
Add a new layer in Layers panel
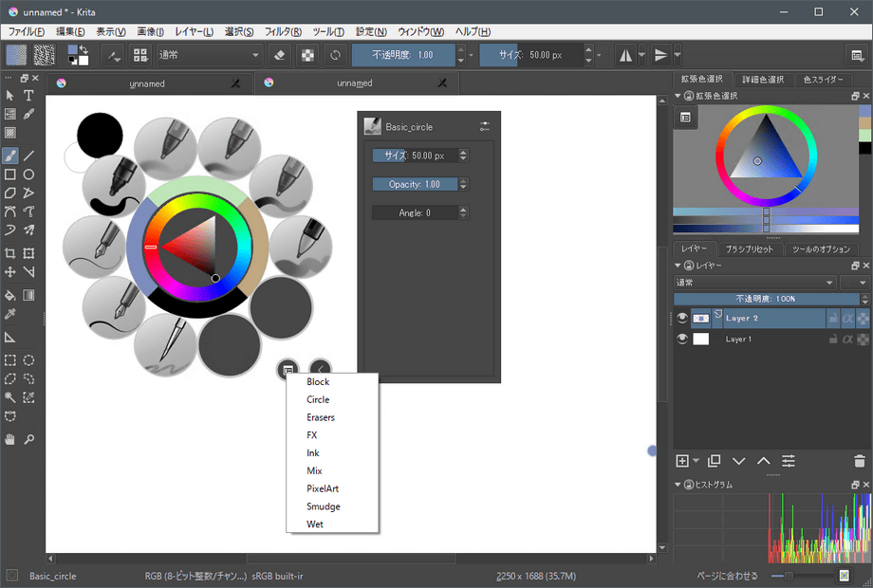[682, 461]
